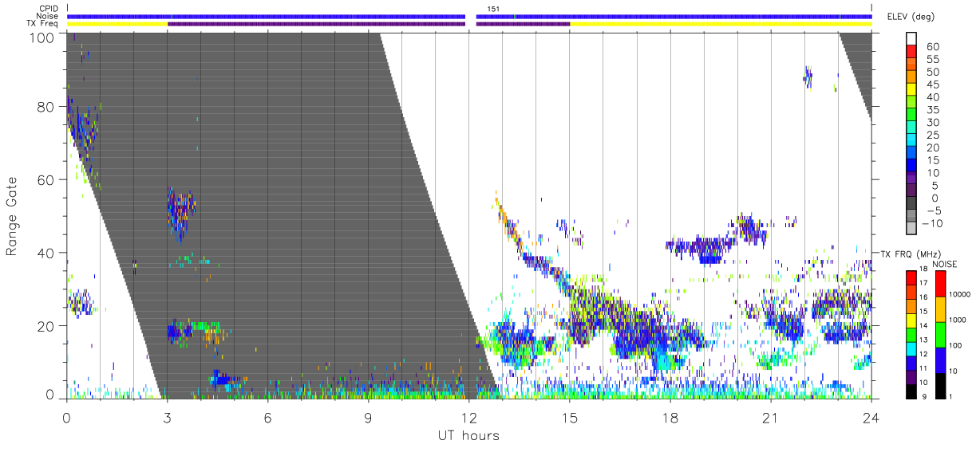Click the 60 tick label on Range Gate axis

pos(46,180)
